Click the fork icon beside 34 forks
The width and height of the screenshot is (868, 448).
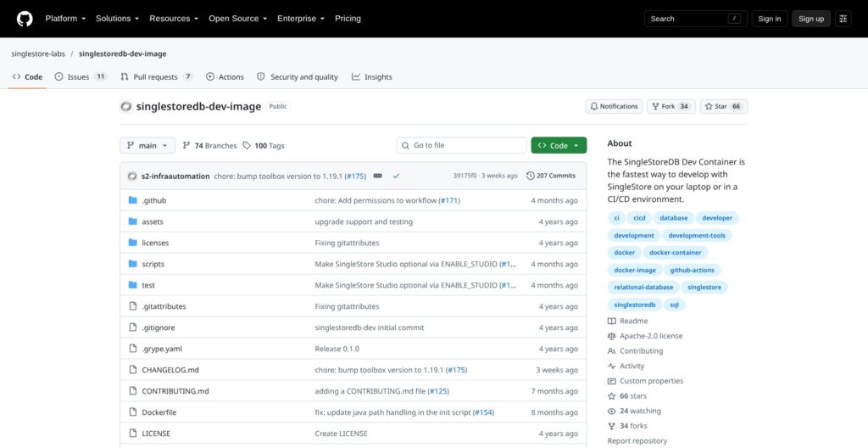pos(612,426)
